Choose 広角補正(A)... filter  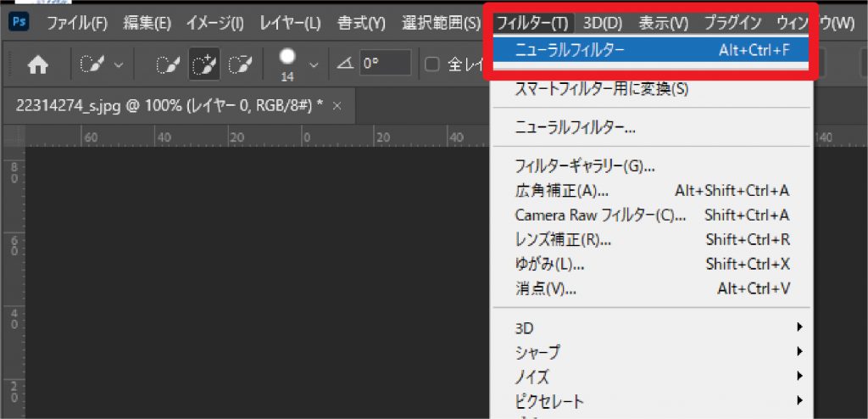click(x=652, y=191)
